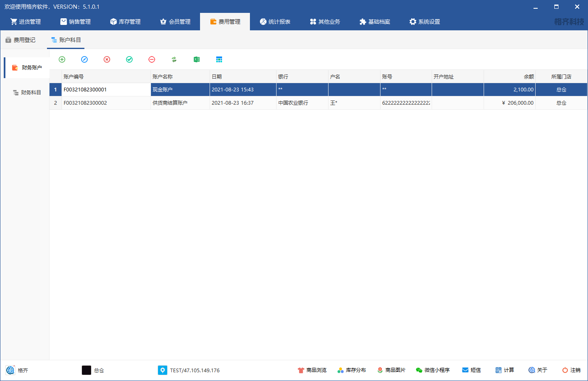Click the 库存分布 status bar button

[x=352, y=370]
